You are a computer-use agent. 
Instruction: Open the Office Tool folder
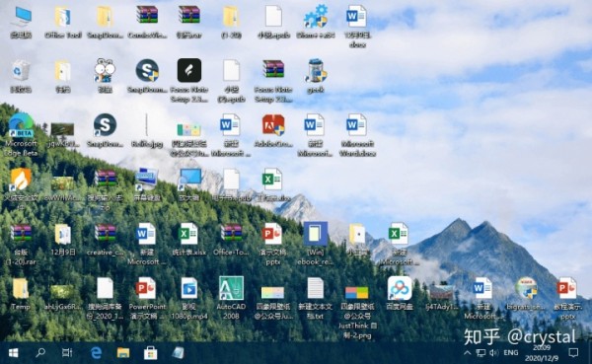[x=63, y=17]
